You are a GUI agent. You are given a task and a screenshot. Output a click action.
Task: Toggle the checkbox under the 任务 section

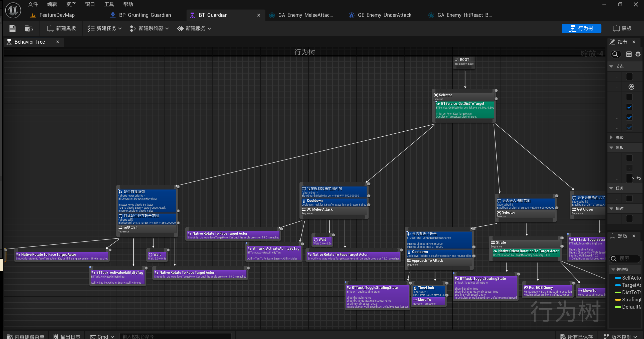tap(629, 199)
